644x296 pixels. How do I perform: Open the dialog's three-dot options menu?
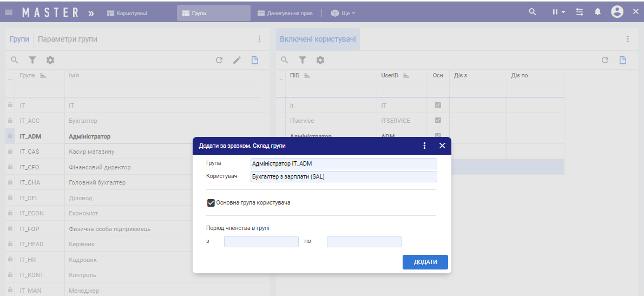click(424, 146)
